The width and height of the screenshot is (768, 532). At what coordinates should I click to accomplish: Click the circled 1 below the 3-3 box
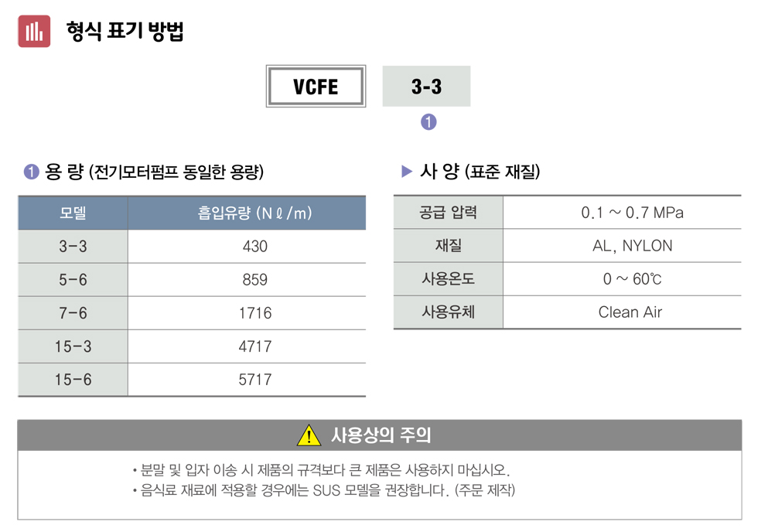(x=428, y=122)
